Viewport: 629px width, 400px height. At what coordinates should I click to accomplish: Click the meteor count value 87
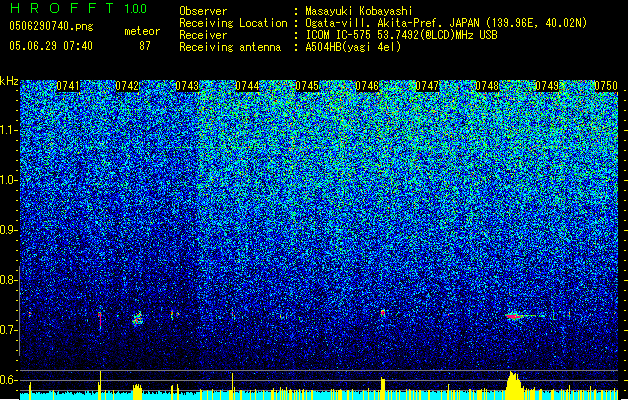(145, 46)
